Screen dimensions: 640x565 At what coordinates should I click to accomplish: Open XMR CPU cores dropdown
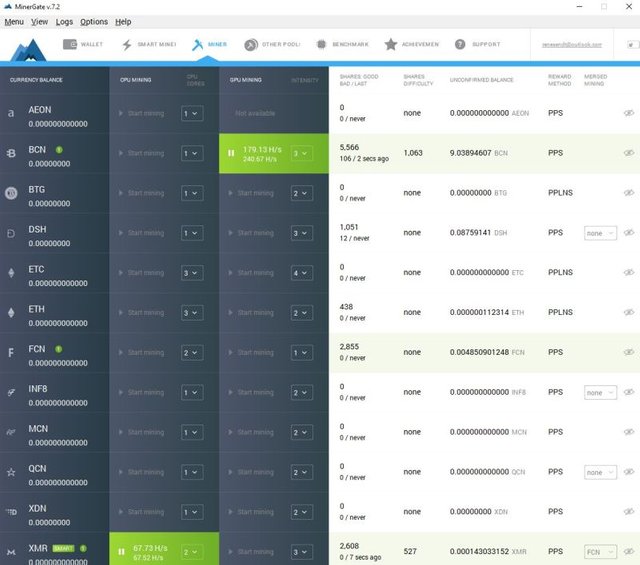[192, 552]
